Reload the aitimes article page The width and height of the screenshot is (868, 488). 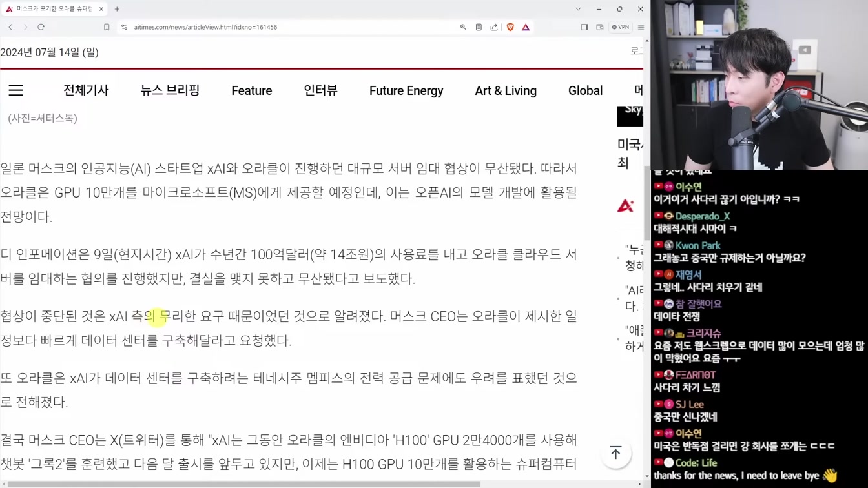click(x=41, y=27)
